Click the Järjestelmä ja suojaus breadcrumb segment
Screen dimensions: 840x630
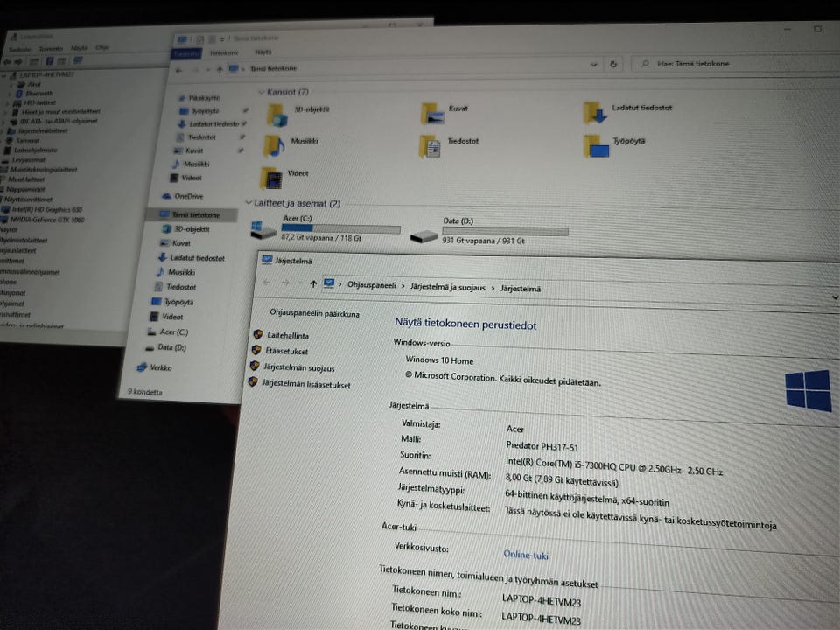[448, 287]
